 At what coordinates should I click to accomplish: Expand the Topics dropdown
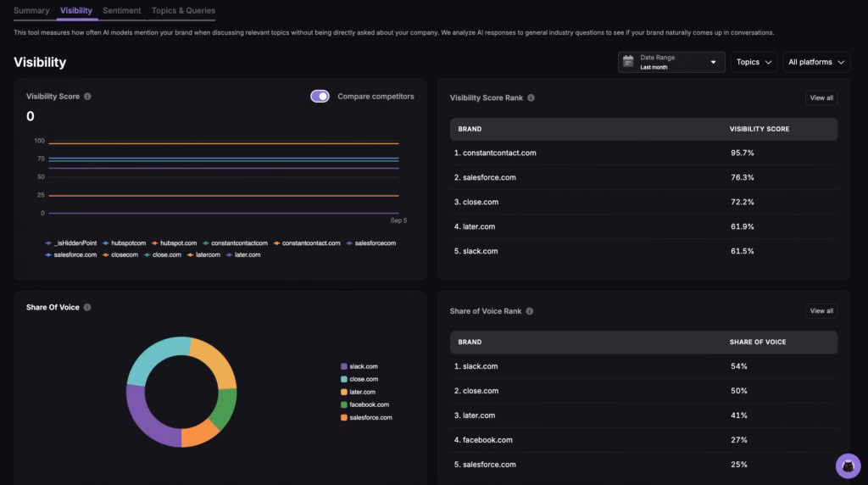tap(754, 62)
